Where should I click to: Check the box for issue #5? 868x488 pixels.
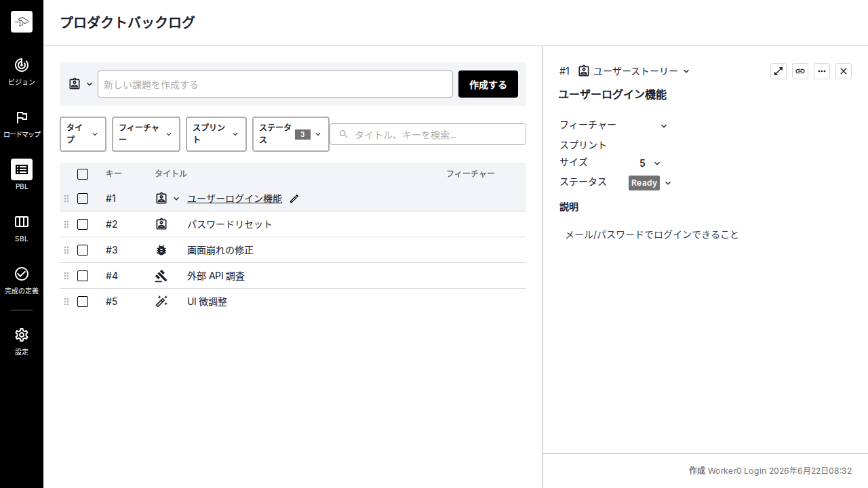coord(83,302)
